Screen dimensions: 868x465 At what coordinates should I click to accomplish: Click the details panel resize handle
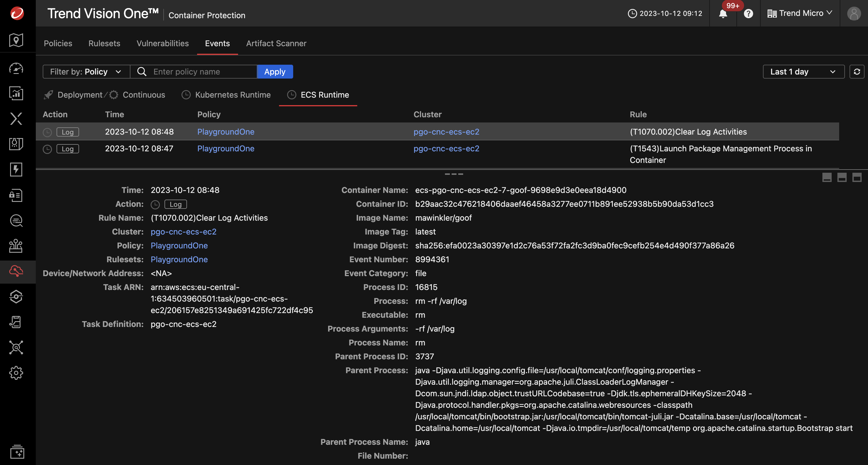point(454,174)
